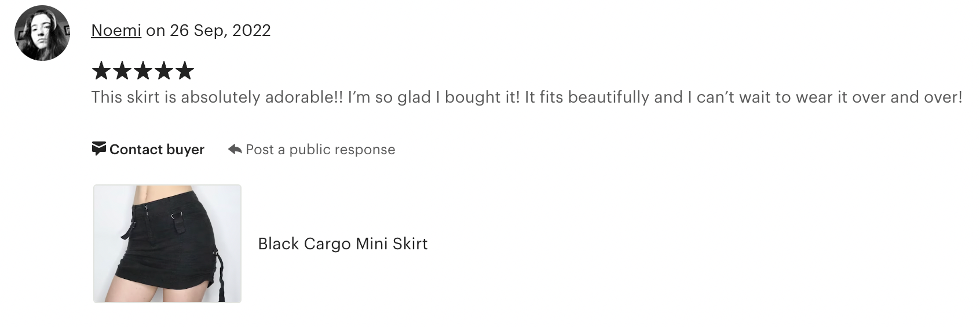Open the Black Cargo Mini Skirt listing title
Screen dimensions: 980x327
pyautogui.click(x=343, y=244)
